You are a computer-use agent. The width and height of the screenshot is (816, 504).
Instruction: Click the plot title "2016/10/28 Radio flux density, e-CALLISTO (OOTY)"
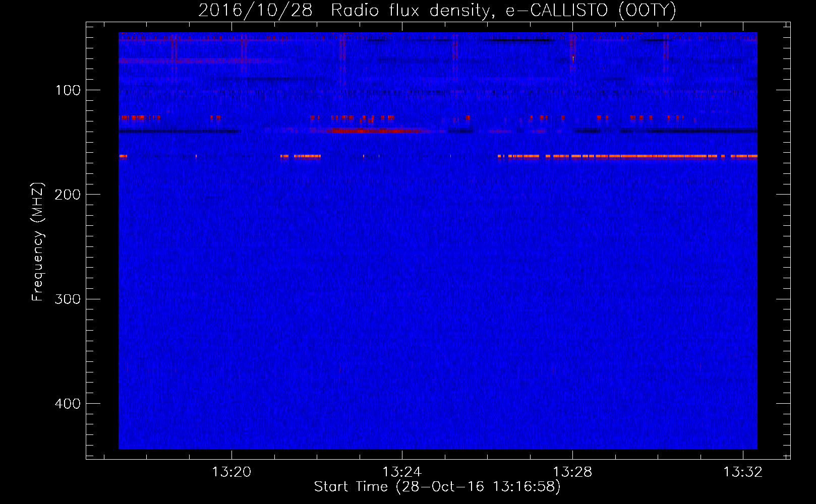tap(437, 10)
